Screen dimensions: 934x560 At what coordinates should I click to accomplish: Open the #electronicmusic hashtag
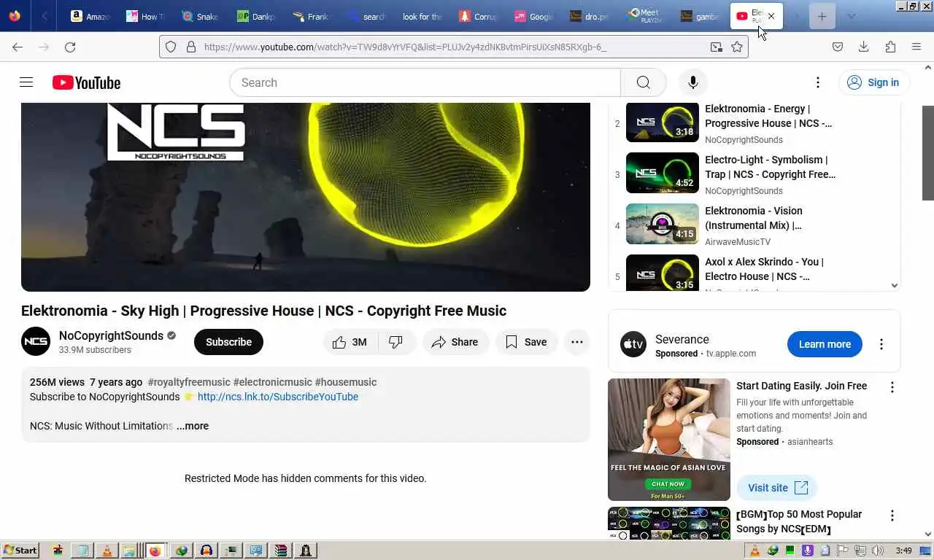[x=272, y=382]
